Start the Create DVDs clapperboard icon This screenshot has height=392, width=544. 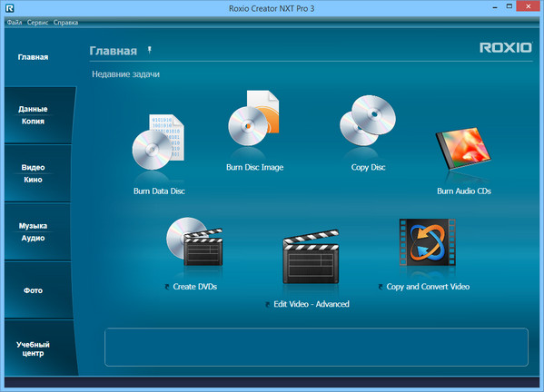tap(194, 241)
